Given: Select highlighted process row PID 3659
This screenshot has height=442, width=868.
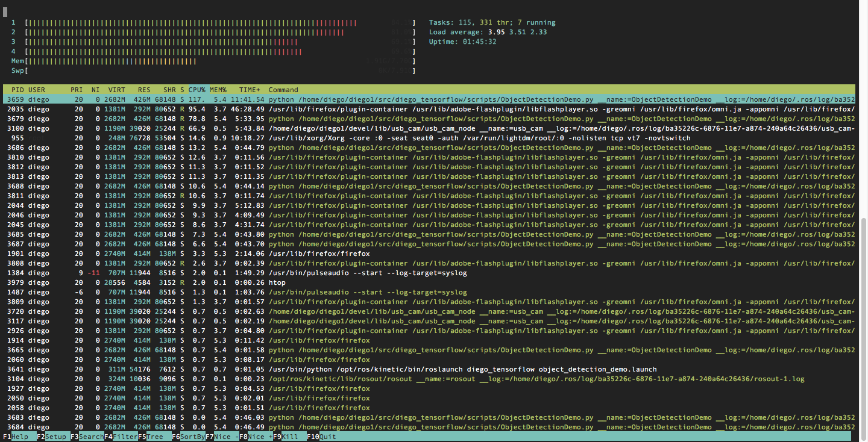Looking at the screenshot, I should (x=429, y=99).
